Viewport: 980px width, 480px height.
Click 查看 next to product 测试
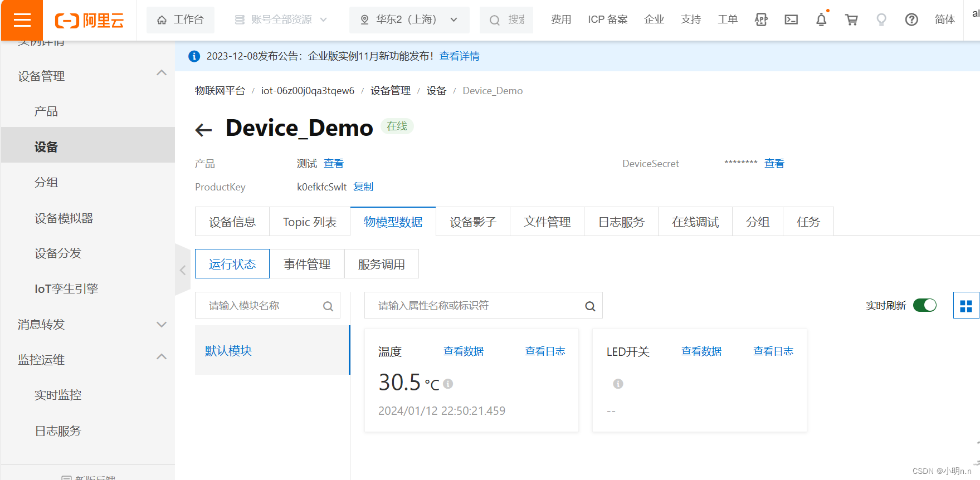pyautogui.click(x=334, y=164)
